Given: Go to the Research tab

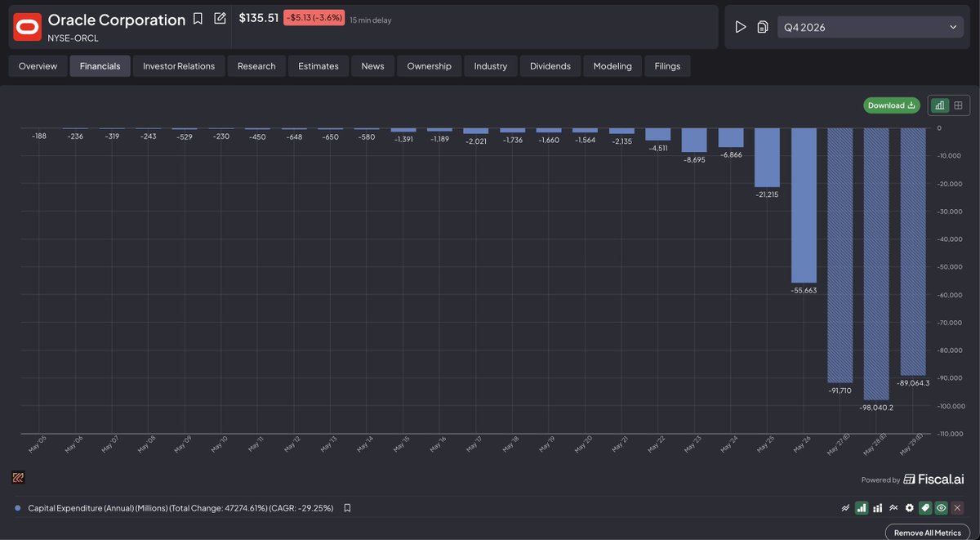Looking at the screenshot, I should point(256,66).
